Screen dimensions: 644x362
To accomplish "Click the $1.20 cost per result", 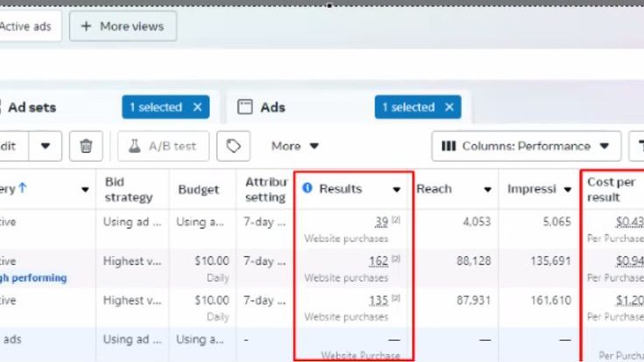I will click(x=630, y=301).
